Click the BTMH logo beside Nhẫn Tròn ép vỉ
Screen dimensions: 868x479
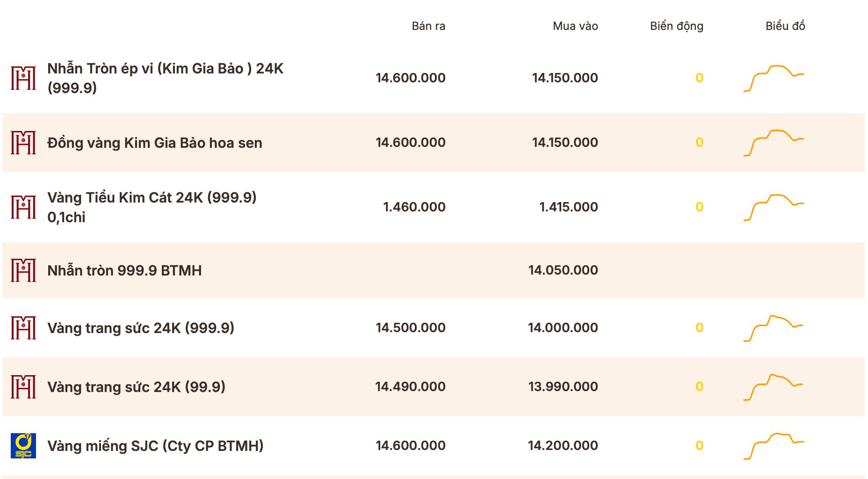pos(23,78)
